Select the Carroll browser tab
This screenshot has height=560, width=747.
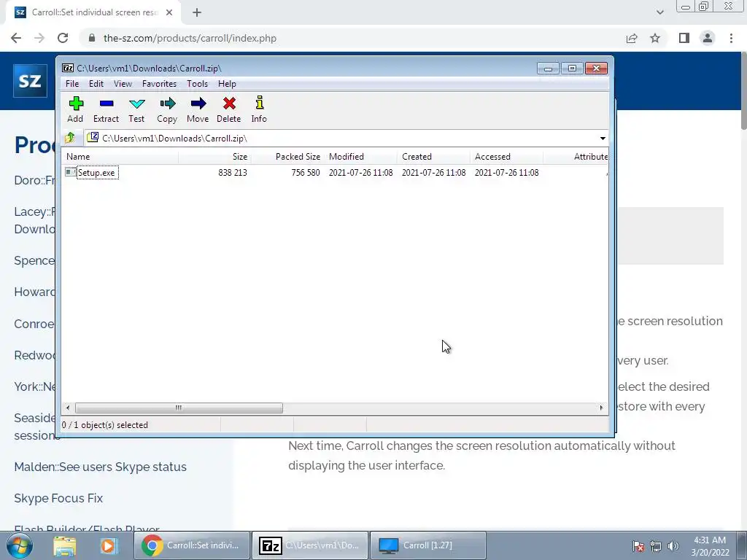[93, 12]
